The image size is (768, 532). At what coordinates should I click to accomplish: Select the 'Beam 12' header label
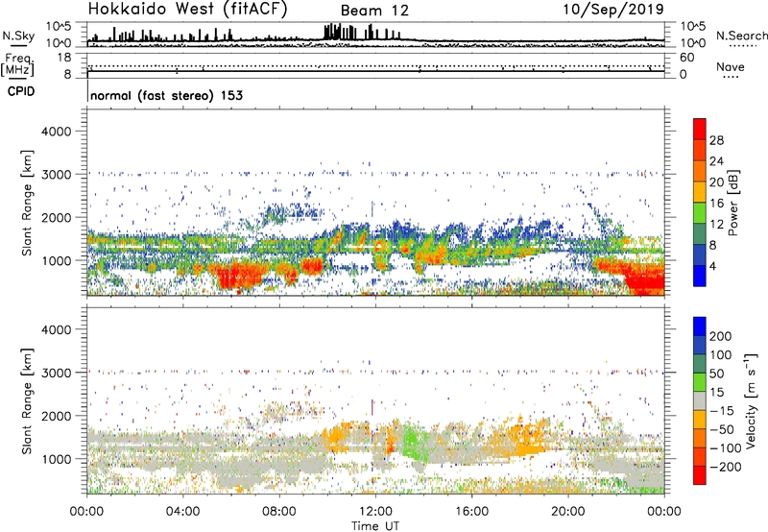[374, 11]
